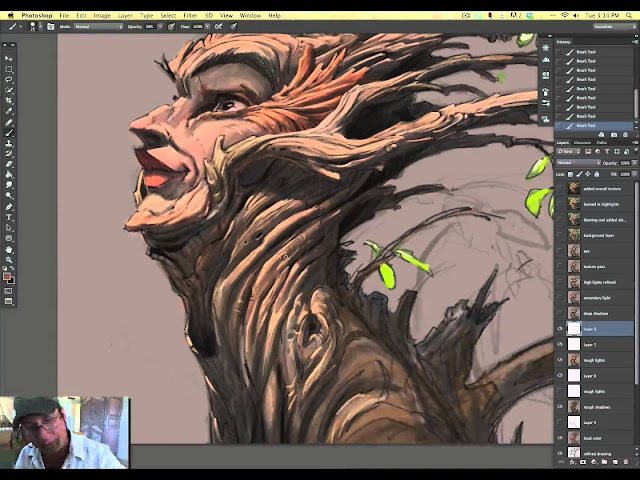Toggle Quick Mask mode

coord(9,291)
